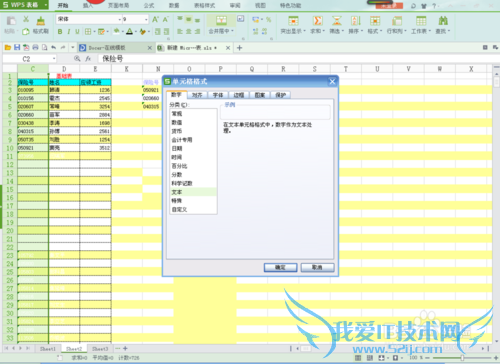Screen dimensions: 500x364
Task: Click the Worksheet icon in ribbon
Action: pos(421,21)
